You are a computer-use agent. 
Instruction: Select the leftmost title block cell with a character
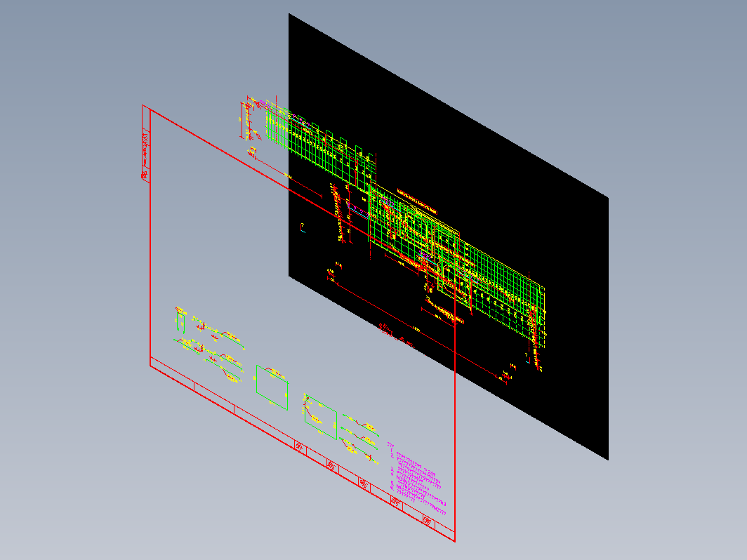click(x=300, y=446)
